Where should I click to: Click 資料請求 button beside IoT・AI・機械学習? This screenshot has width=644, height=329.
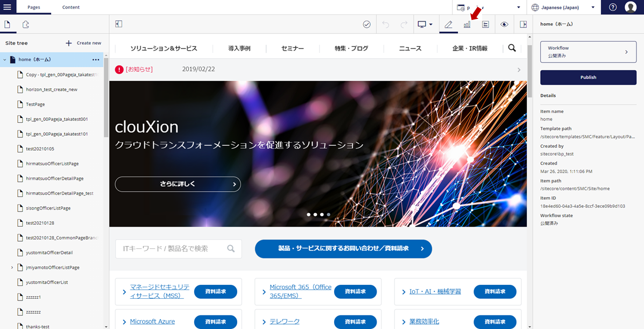point(495,291)
